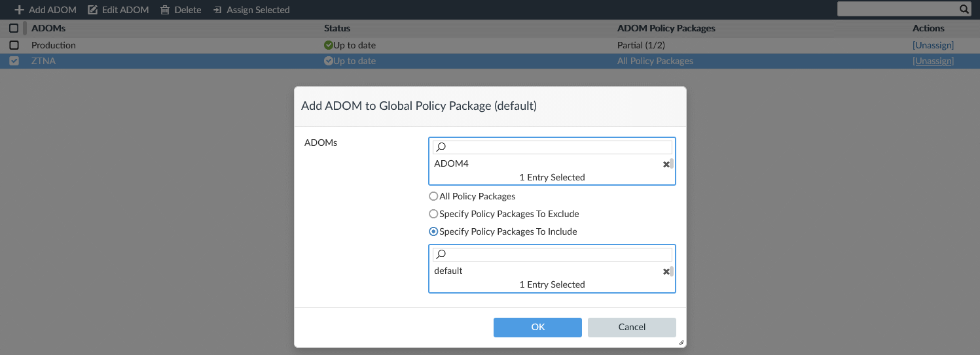Focus the top-right search field
Image resolution: width=980 pixels, height=355 pixels.
(x=907, y=9)
